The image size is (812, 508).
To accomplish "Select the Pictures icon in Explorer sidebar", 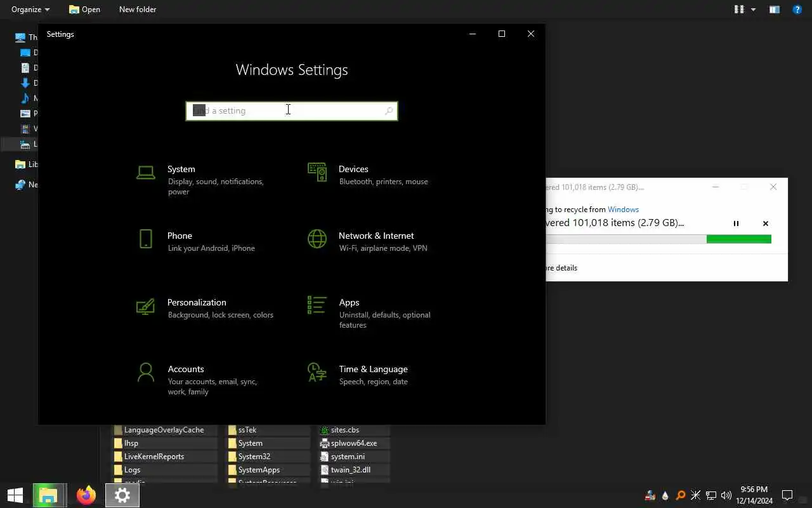I will click(x=25, y=114).
